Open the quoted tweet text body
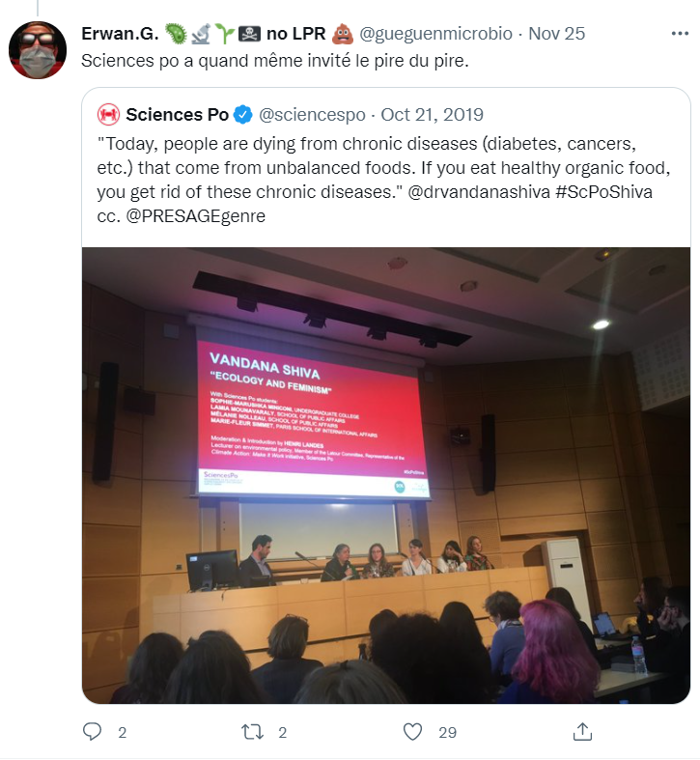 tap(383, 180)
